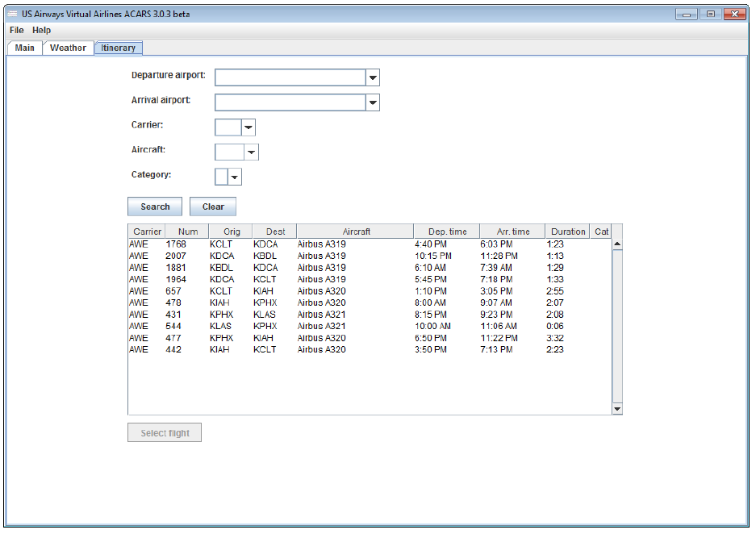The height and width of the screenshot is (534, 756).
Task: Open the Carrier dropdown arrow
Action: [249, 127]
